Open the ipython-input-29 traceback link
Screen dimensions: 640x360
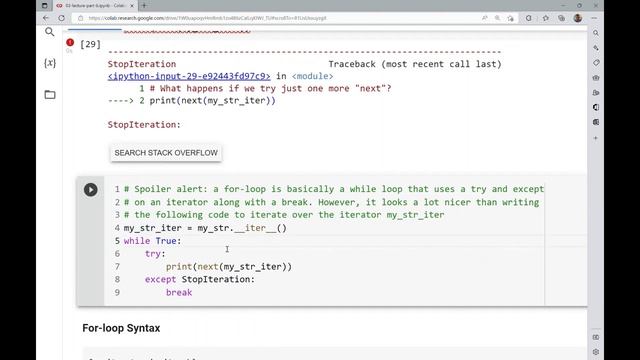[189, 76]
